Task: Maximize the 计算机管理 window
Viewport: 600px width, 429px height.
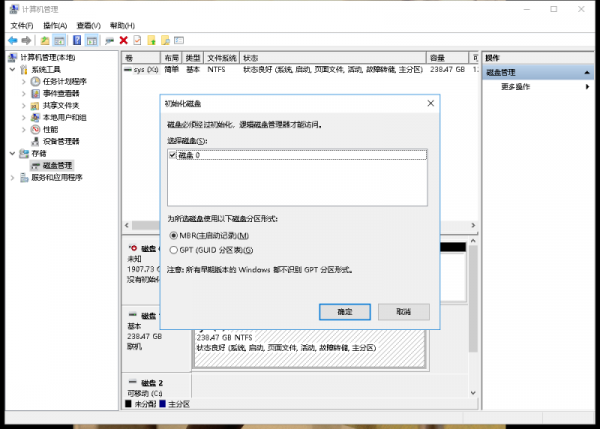Action: (x=554, y=9)
